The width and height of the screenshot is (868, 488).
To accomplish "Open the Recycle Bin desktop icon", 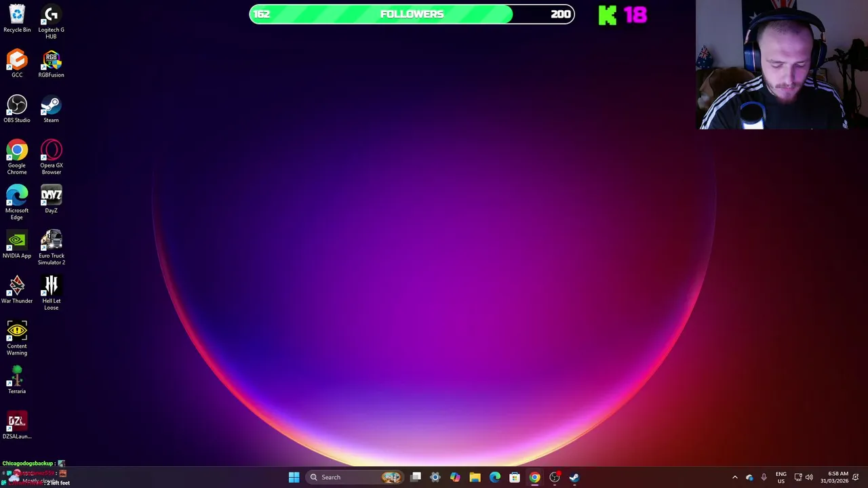I will click(17, 19).
